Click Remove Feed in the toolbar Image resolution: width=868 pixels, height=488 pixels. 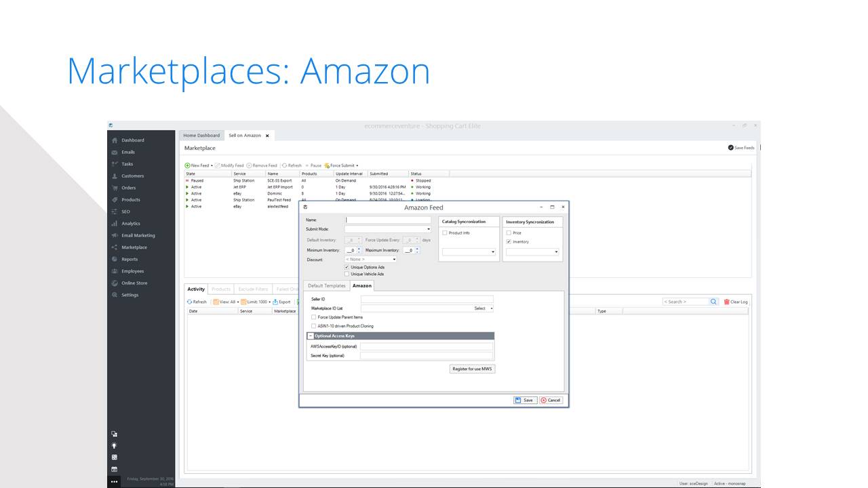tap(262, 165)
